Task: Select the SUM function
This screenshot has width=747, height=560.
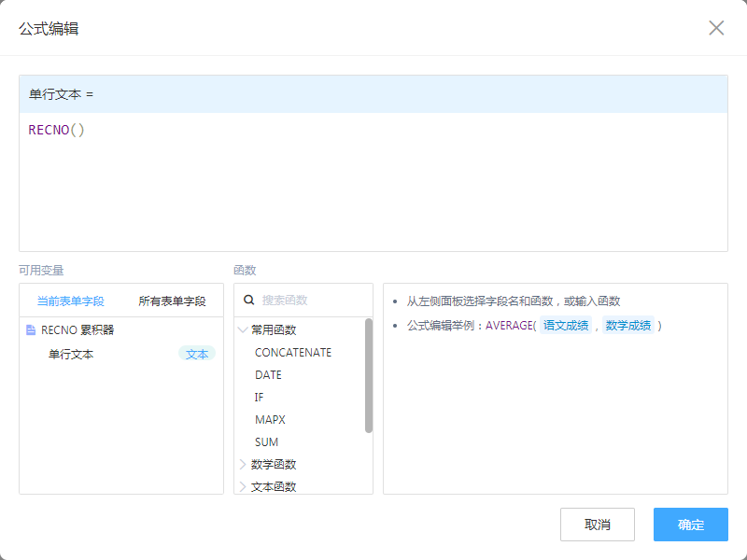Action: (266, 442)
